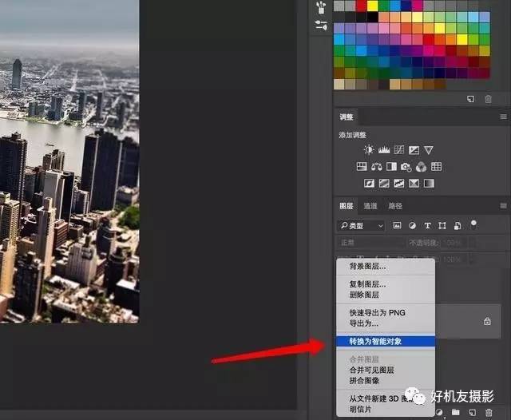The height and width of the screenshot is (420, 511).
Task: Click the lock icon on Background layer
Action: coord(487,321)
